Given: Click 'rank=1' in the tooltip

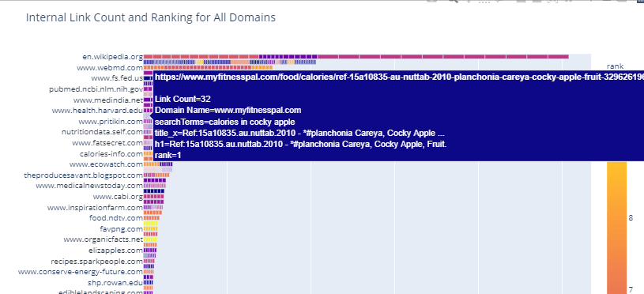Looking at the screenshot, I should 168,155.
